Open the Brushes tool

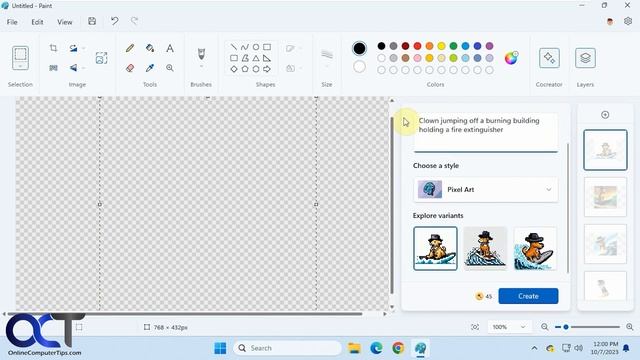[x=201, y=54]
